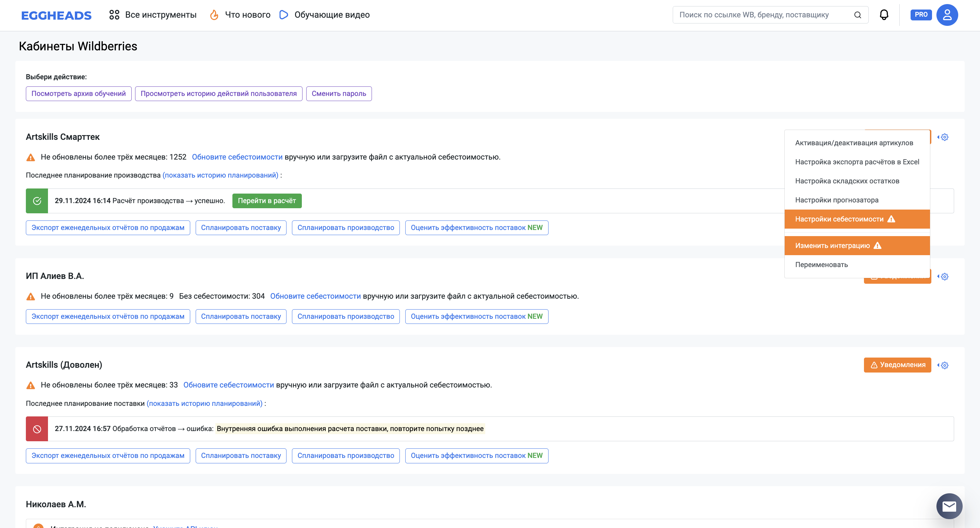This screenshot has height=528, width=980.
Task: Click the highlighted internal error message text
Action: click(x=350, y=429)
